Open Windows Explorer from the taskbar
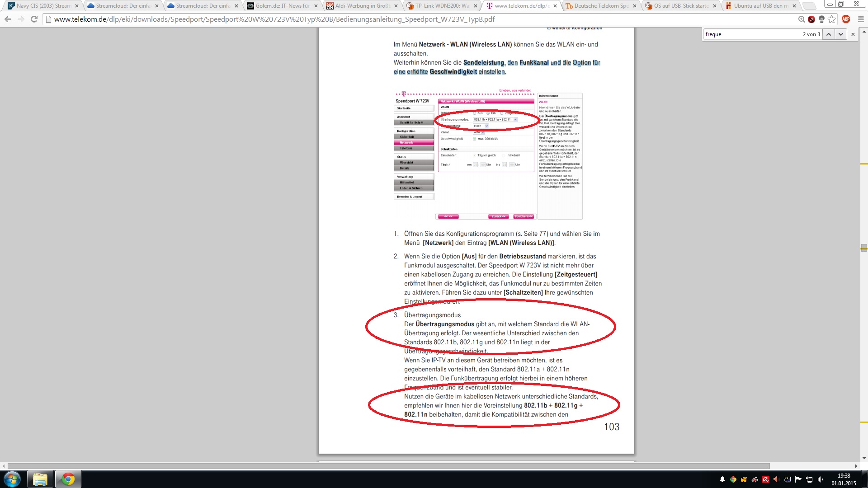 pos(40,479)
